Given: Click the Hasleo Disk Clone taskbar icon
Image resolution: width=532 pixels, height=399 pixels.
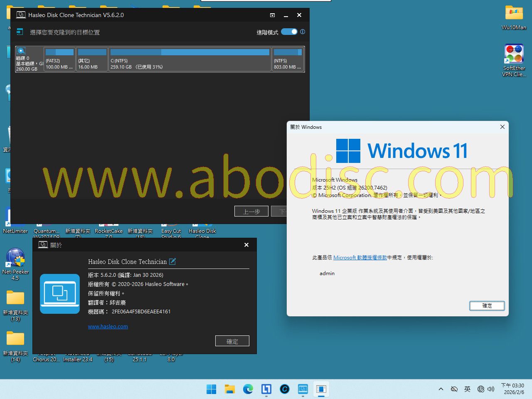Looking at the screenshot, I should (303, 389).
